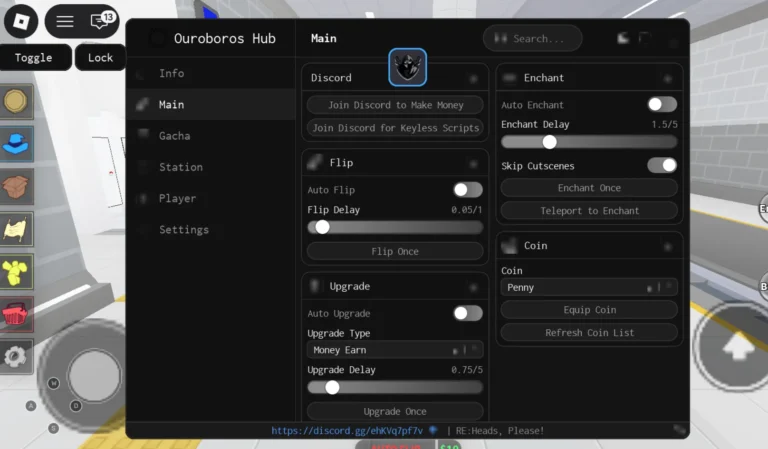Image resolution: width=768 pixels, height=449 pixels.
Task: Enable the Auto Enchant toggle
Action: pyautogui.click(x=662, y=104)
